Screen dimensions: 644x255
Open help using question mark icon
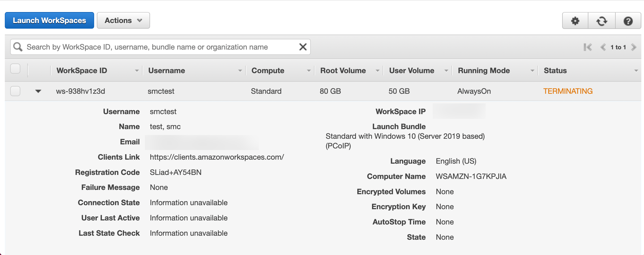[x=628, y=20]
